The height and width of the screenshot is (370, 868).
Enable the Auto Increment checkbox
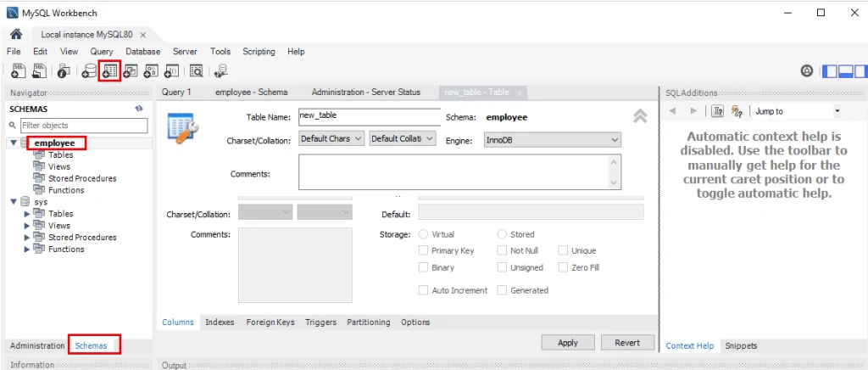(424, 290)
